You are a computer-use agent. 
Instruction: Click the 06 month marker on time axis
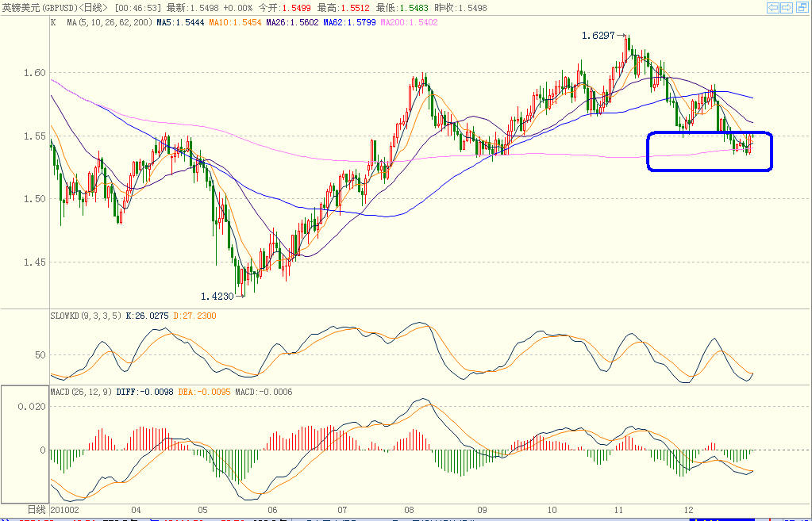click(x=272, y=510)
